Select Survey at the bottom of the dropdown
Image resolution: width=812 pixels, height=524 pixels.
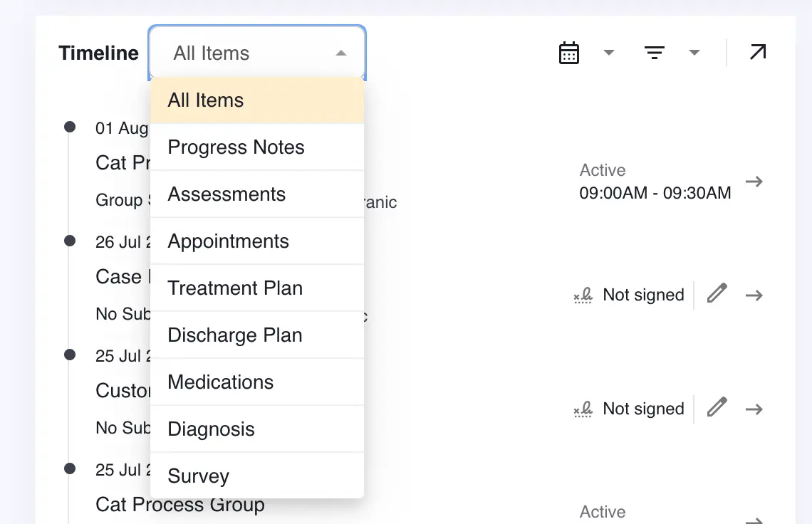click(x=197, y=476)
